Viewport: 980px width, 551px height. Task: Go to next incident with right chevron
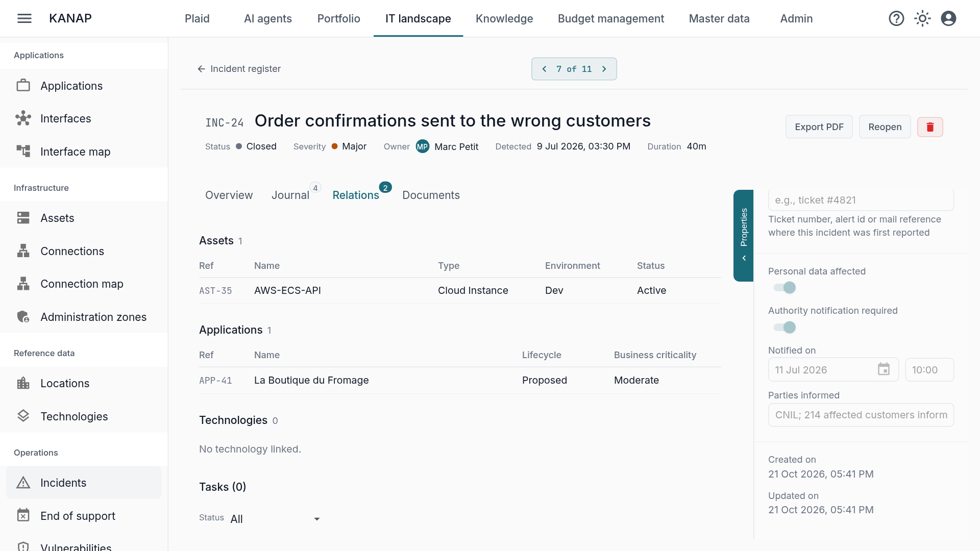click(604, 69)
